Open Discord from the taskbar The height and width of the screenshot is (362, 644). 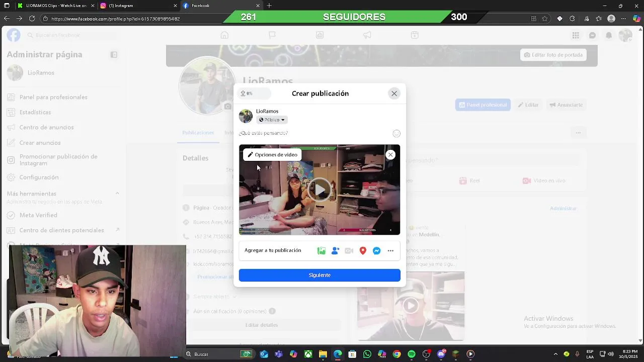pyautogui.click(x=441, y=354)
